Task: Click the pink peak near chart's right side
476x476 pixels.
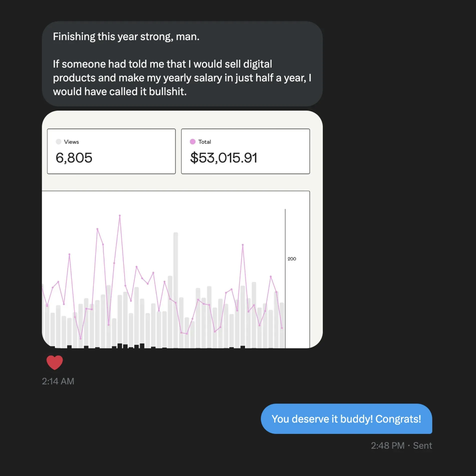Action: tap(243, 245)
